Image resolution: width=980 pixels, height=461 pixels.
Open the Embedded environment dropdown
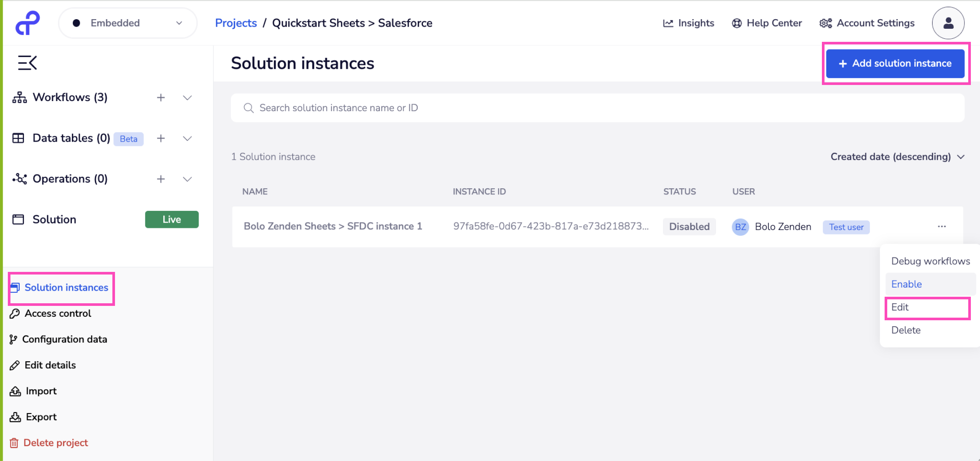pos(127,23)
